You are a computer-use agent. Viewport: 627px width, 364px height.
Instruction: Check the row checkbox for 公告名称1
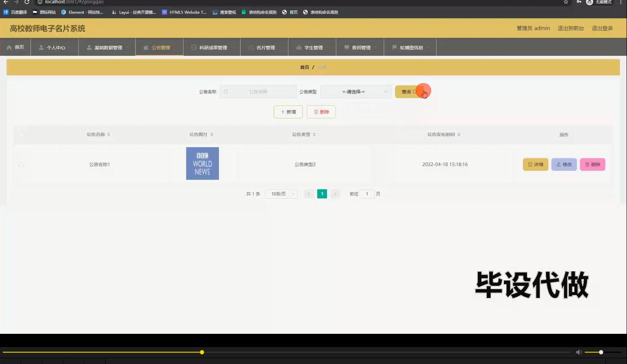click(x=21, y=164)
